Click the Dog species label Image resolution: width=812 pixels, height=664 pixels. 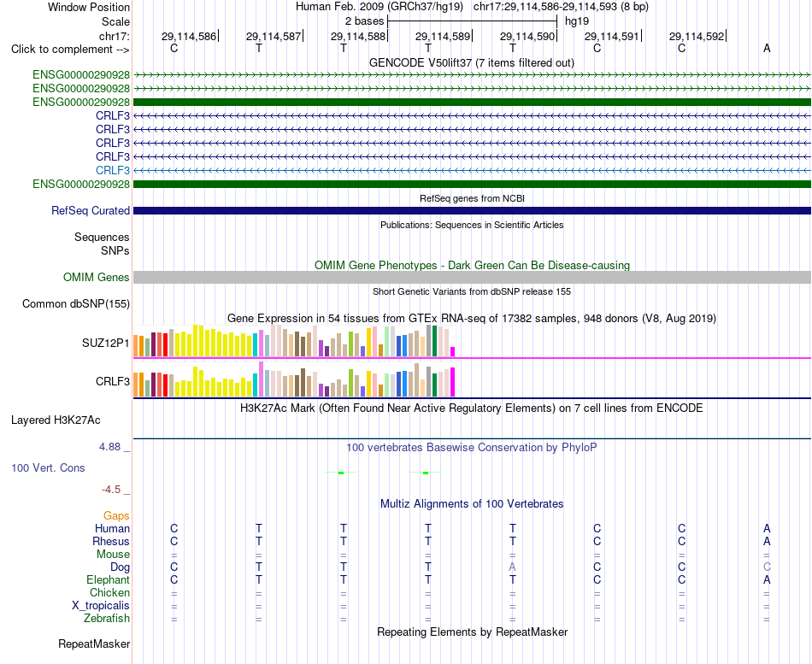[120, 567]
